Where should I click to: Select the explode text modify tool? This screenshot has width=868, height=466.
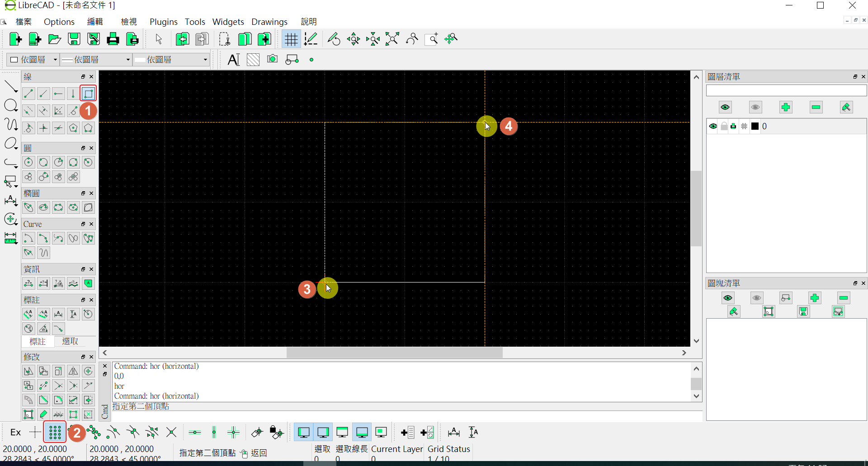point(58,414)
